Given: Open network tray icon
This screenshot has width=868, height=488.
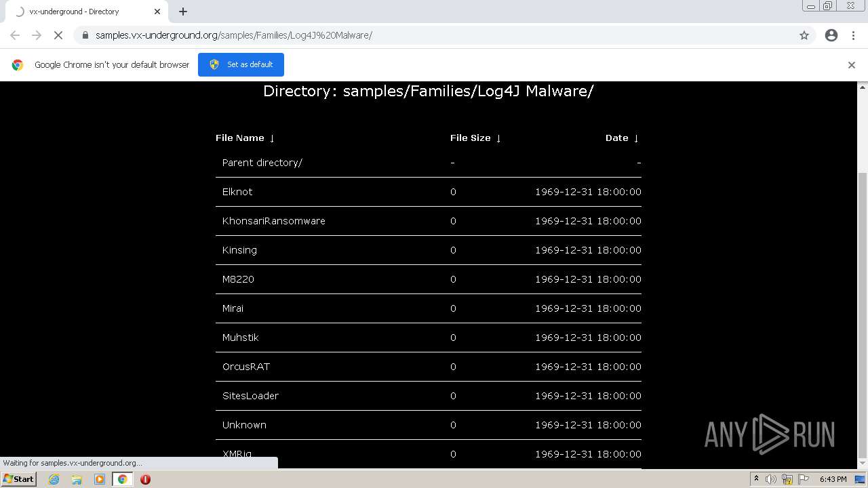Looking at the screenshot, I should (787, 479).
